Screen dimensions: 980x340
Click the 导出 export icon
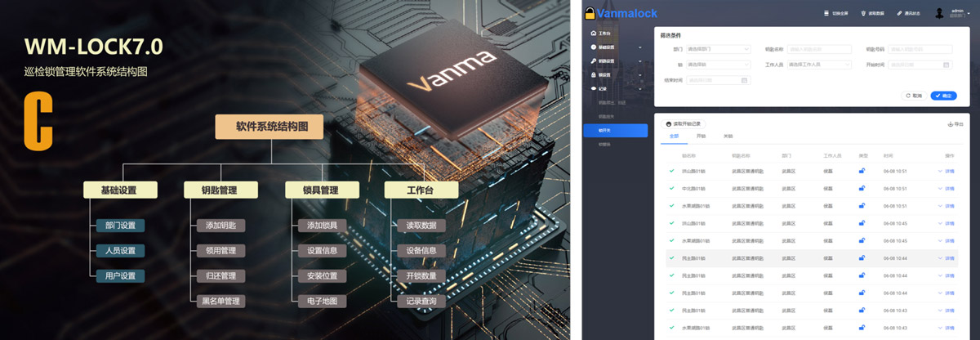pyautogui.click(x=950, y=124)
